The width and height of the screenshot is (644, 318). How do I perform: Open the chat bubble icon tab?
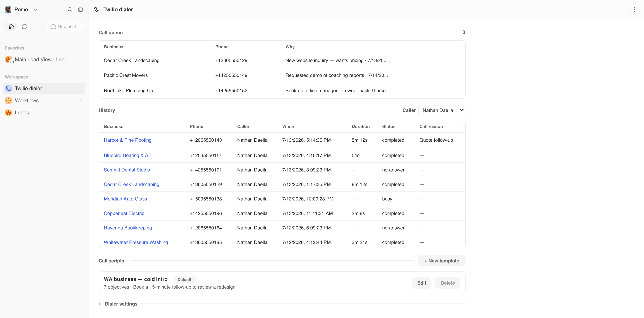coord(25,27)
